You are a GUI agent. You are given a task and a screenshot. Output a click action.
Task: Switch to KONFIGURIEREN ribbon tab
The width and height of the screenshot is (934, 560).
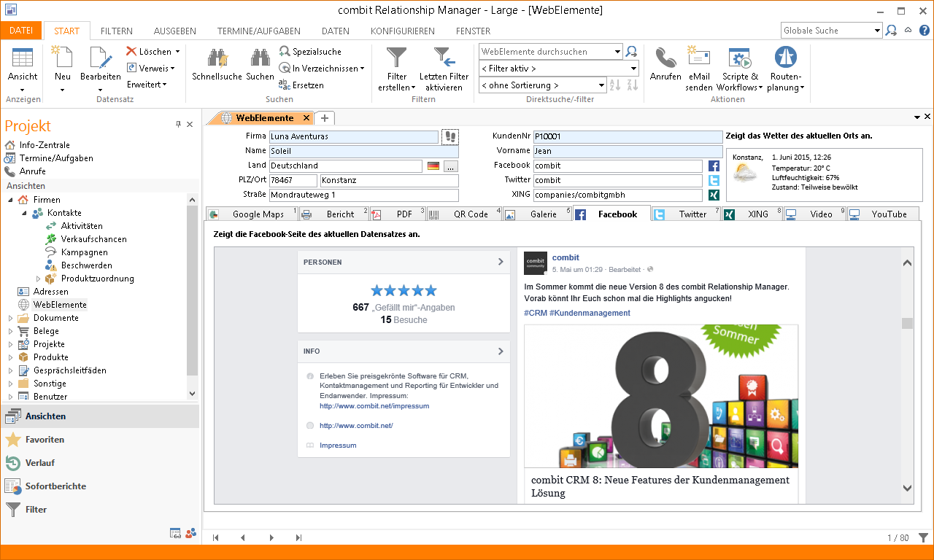coord(403,31)
